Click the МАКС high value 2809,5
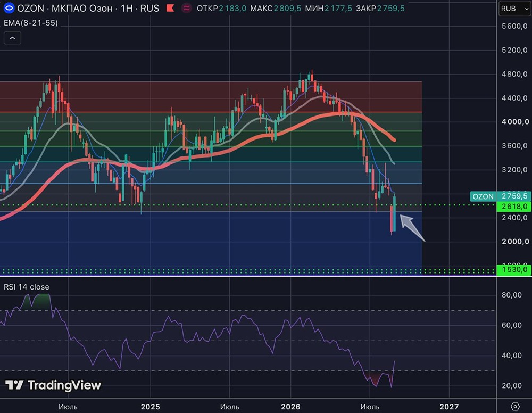The image size is (532, 413). click(287, 8)
